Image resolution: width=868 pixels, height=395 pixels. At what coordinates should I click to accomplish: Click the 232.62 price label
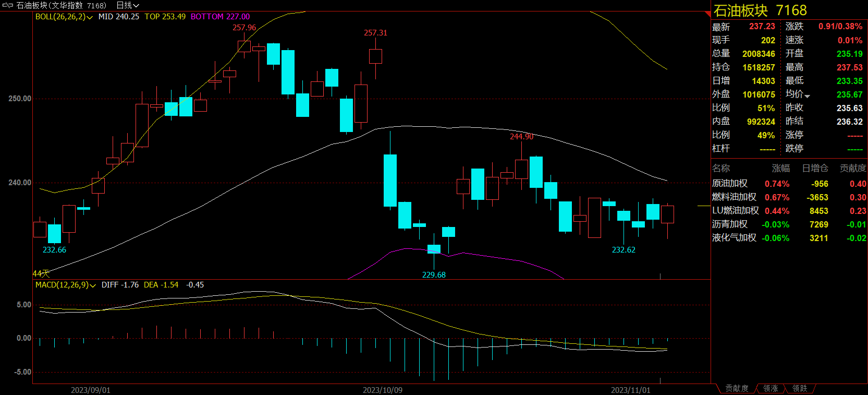pos(624,250)
